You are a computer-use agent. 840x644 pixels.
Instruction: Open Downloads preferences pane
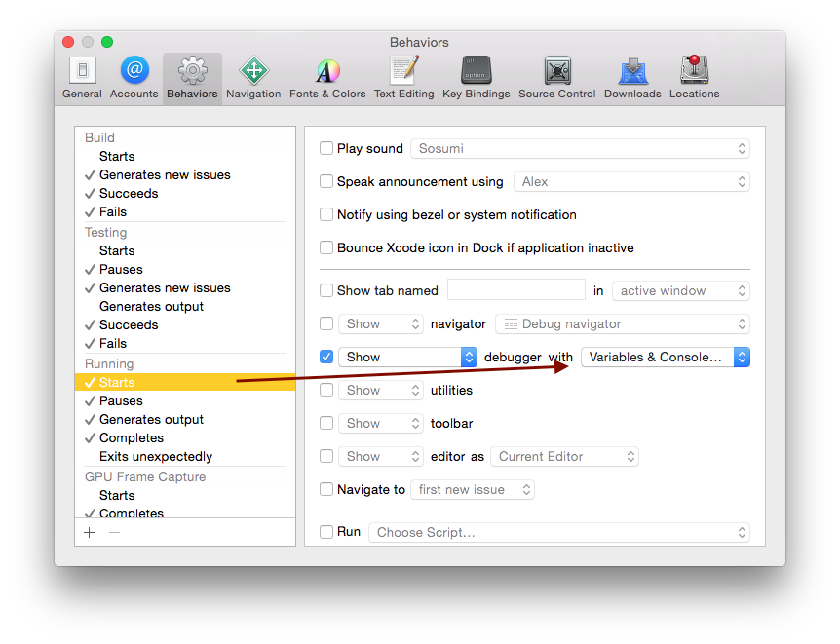(632, 78)
